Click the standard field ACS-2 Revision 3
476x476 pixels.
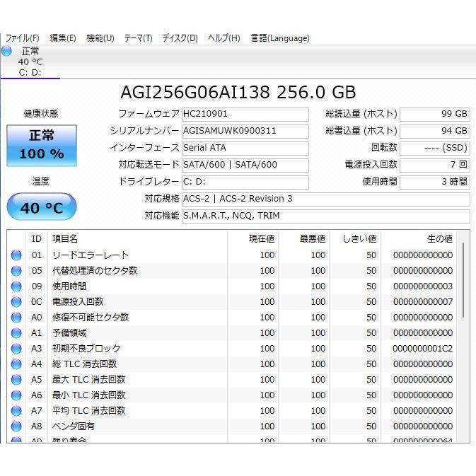pos(326,199)
